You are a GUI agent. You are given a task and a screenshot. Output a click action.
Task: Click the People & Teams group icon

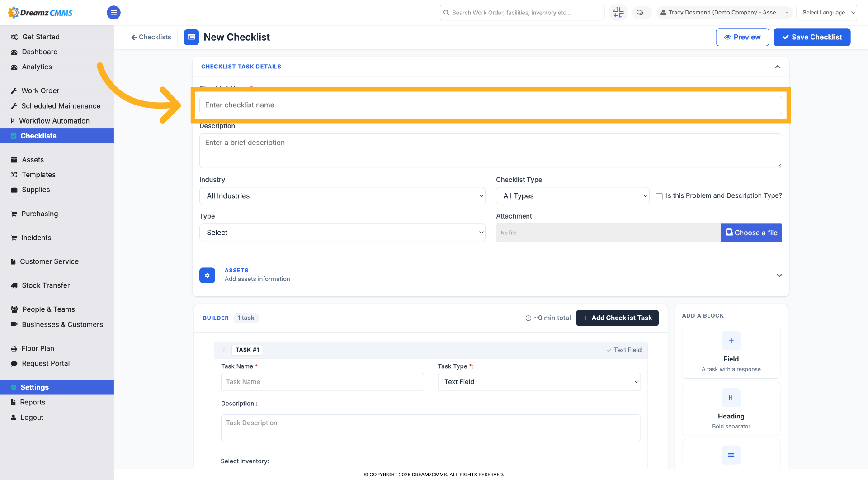[x=14, y=309]
